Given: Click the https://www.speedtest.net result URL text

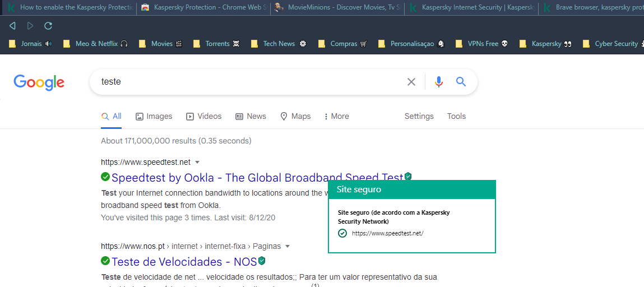Looking at the screenshot, I should pyautogui.click(x=146, y=162).
